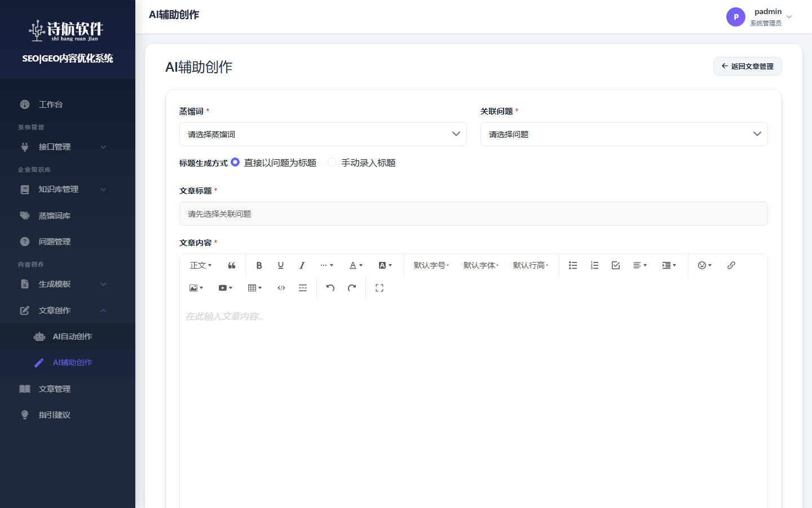
Task: Insert a bulleted list
Action: pyautogui.click(x=573, y=265)
